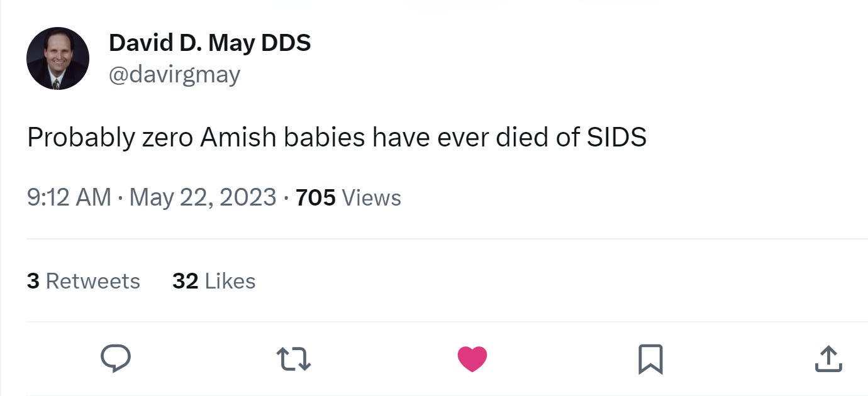The height and width of the screenshot is (396, 868).
Task: Retweet this post using the arrows icon
Action: [294, 359]
